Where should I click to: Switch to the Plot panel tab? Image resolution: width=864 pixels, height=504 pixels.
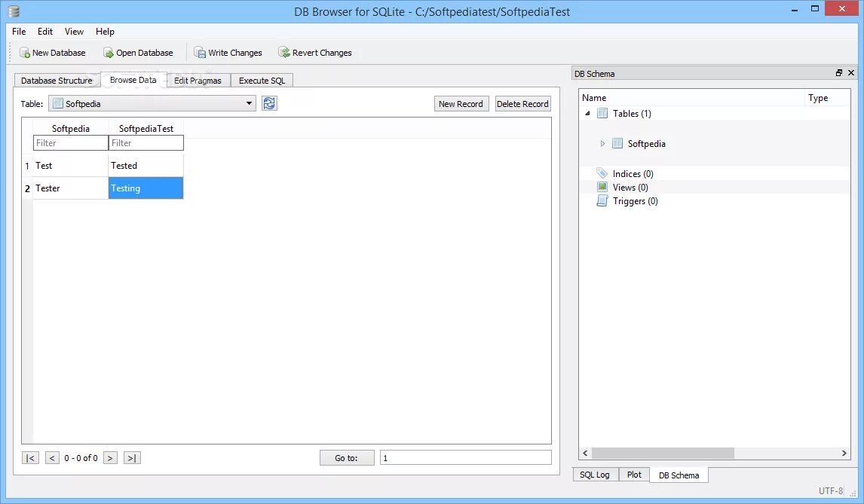(634, 475)
